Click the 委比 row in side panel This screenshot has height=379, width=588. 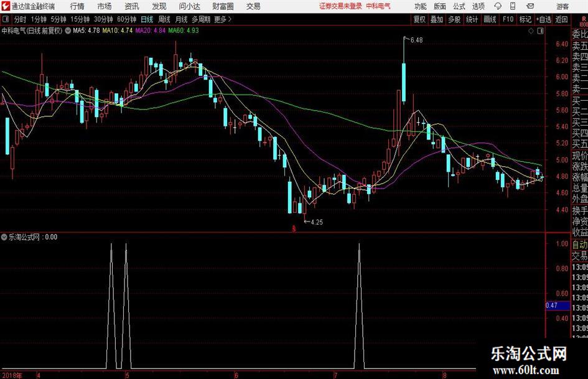click(580, 34)
